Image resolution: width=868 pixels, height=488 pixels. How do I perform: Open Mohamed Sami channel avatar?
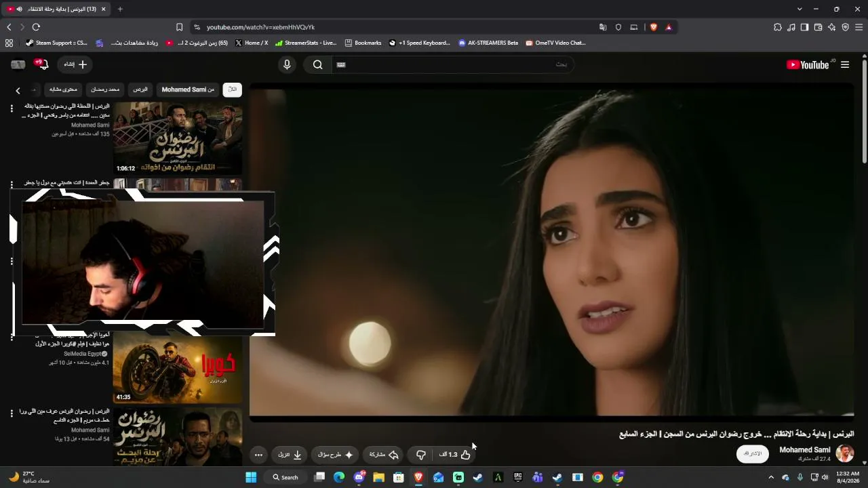point(845,453)
